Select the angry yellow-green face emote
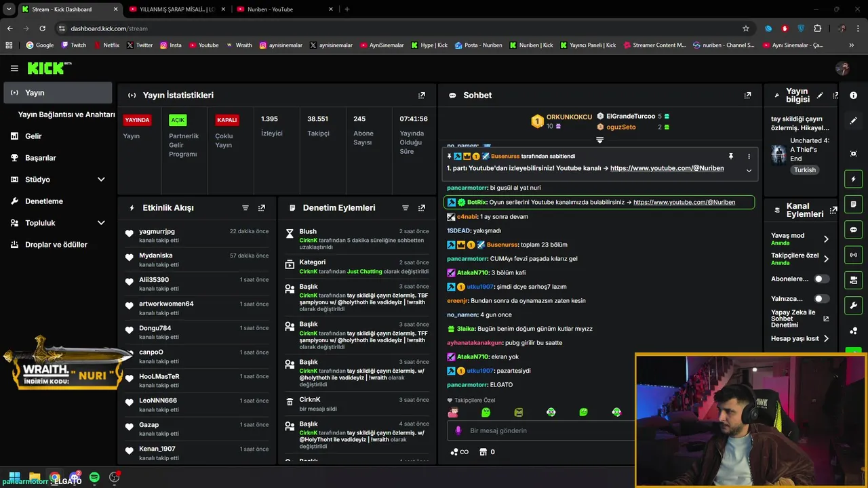 tap(518, 412)
